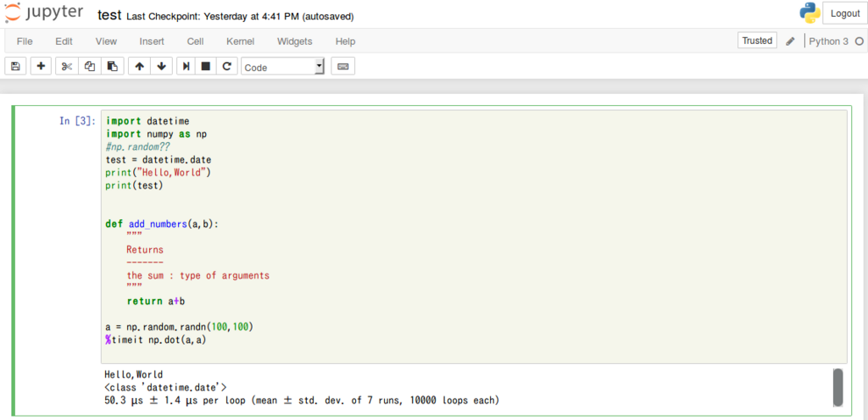Open the Edit menu
The width and height of the screenshot is (868, 420).
(x=64, y=41)
